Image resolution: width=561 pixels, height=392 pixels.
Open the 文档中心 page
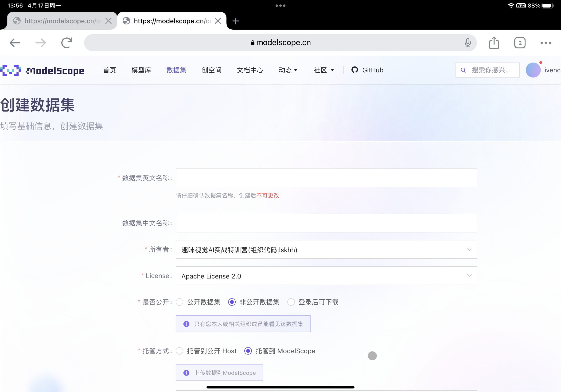pos(250,70)
